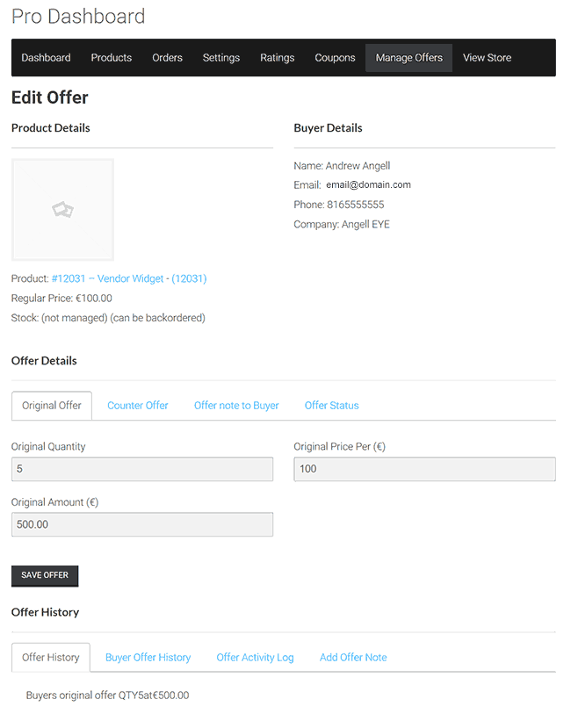Open the Dashboard menu item
The image size is (571, 728).
46,58
